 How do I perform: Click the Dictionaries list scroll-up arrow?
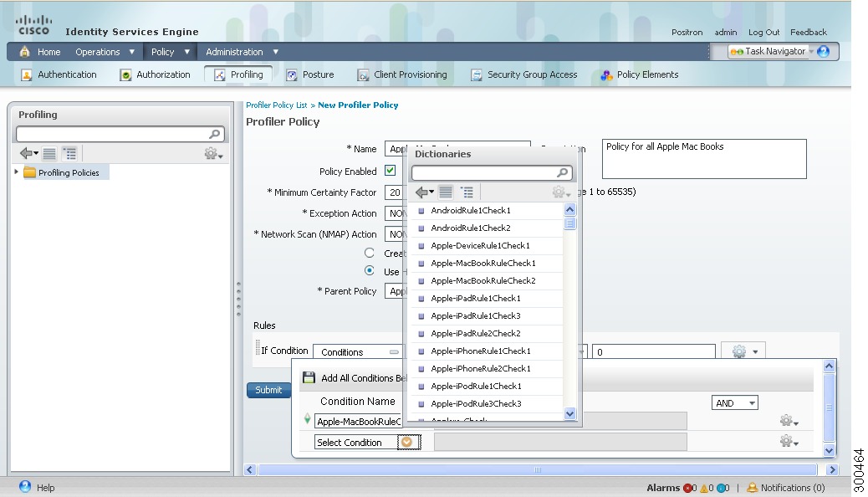pyautogui.click(x=569, y=209)
